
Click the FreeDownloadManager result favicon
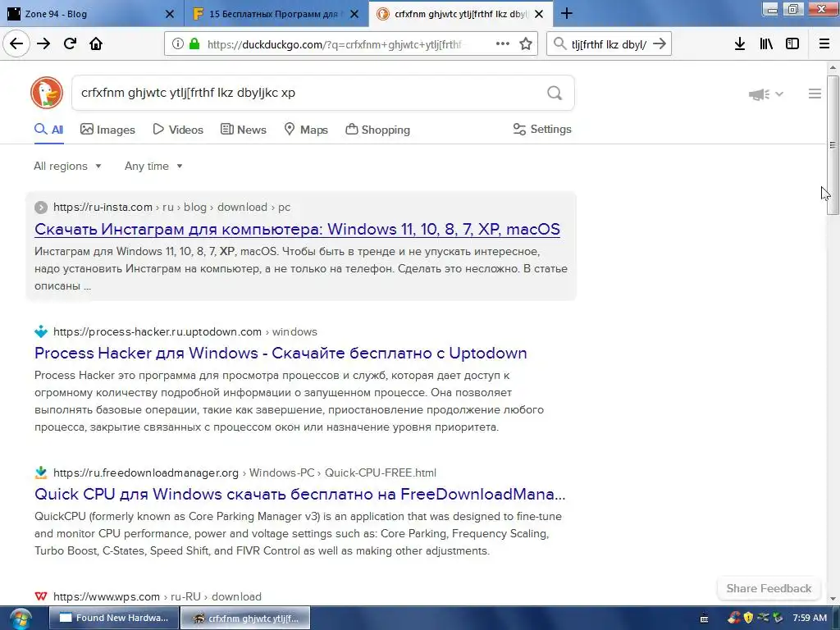pyautogui.click(x=41, y=472)
